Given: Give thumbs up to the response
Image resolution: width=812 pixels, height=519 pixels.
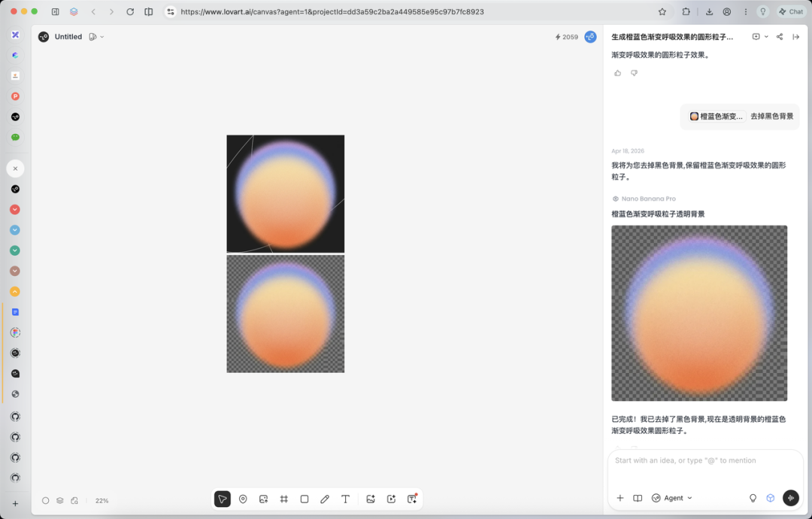Looking at the screenshot, I should (617, 73).
